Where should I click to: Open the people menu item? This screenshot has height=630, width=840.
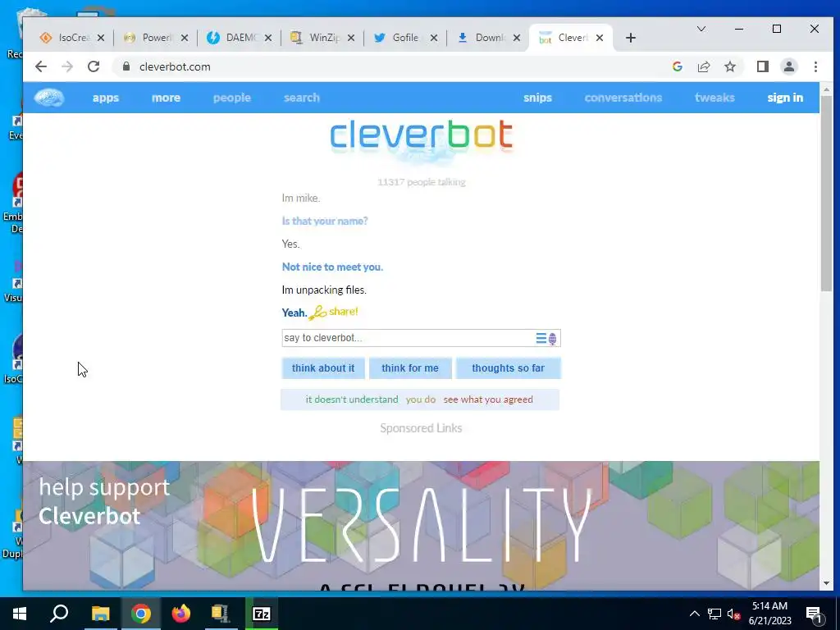[232, 98]
